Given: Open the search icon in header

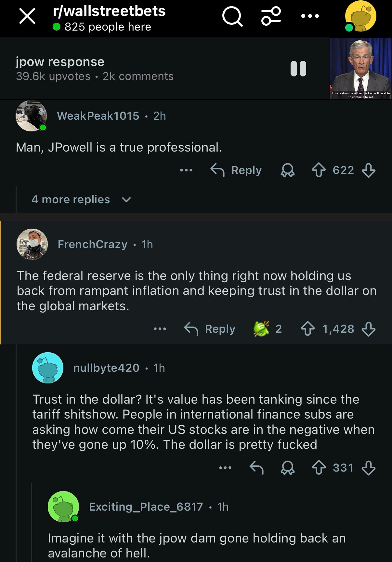Looking at the screenshot, I should (232, 17).
